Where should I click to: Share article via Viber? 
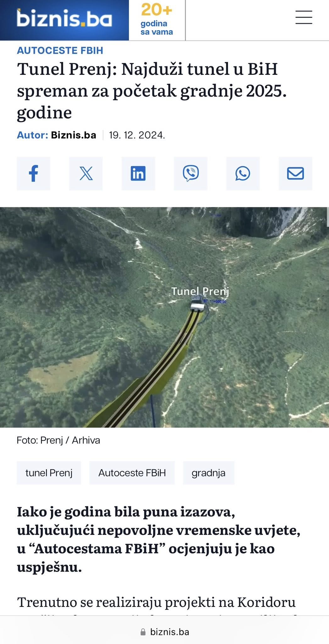click(x=191, y=174)
